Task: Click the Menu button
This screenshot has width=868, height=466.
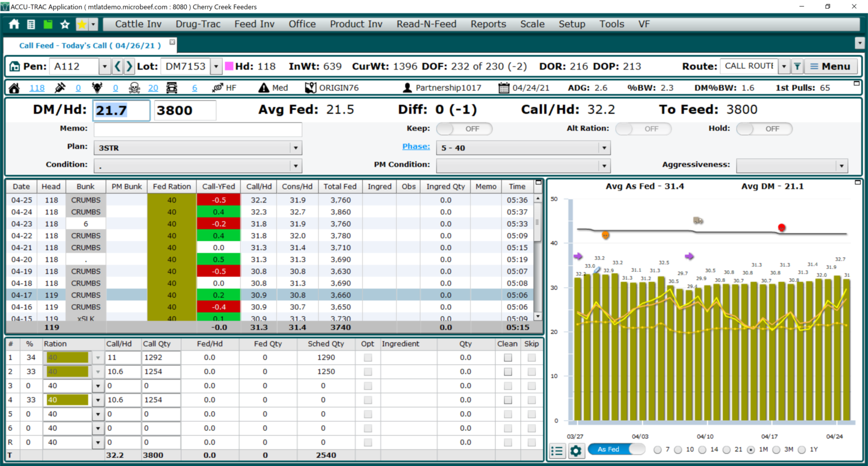Action: point(830,67)
